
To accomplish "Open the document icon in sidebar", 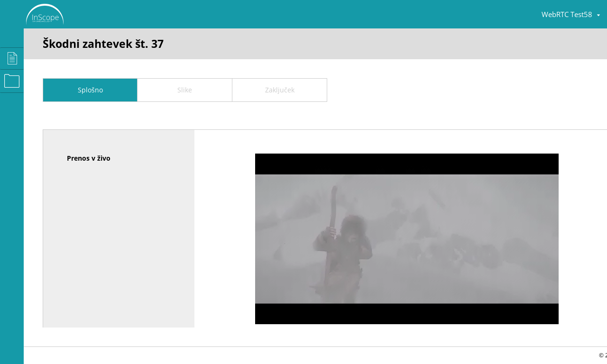I will (x=12, y=58).
